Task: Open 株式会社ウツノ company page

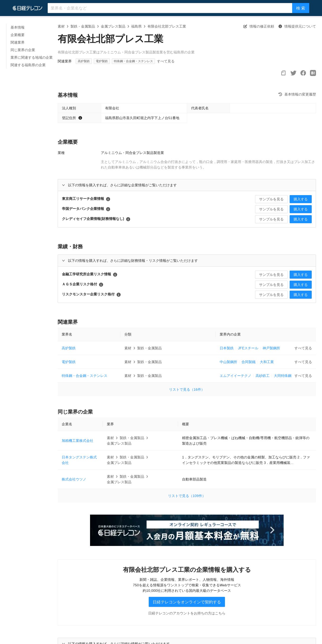Action: click(74, 479)
